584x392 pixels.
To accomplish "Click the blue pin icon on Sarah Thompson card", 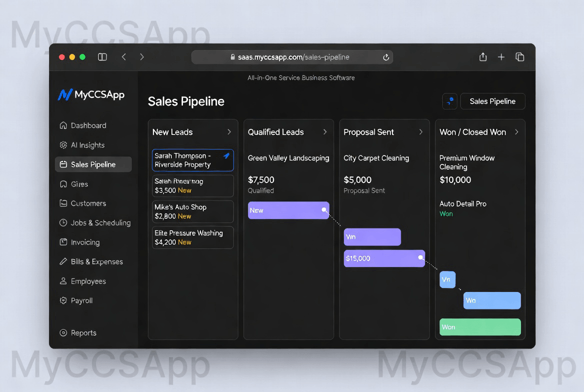I will (x=226, y=156).
